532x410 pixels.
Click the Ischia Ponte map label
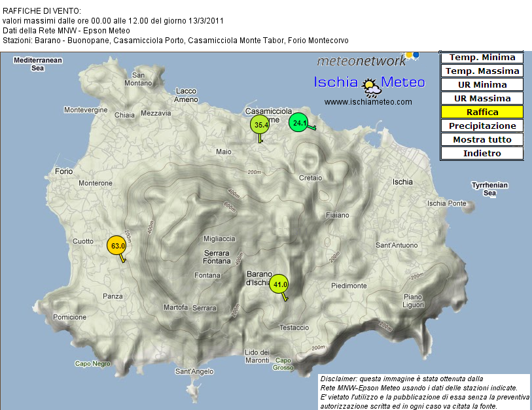coord(446,203)
